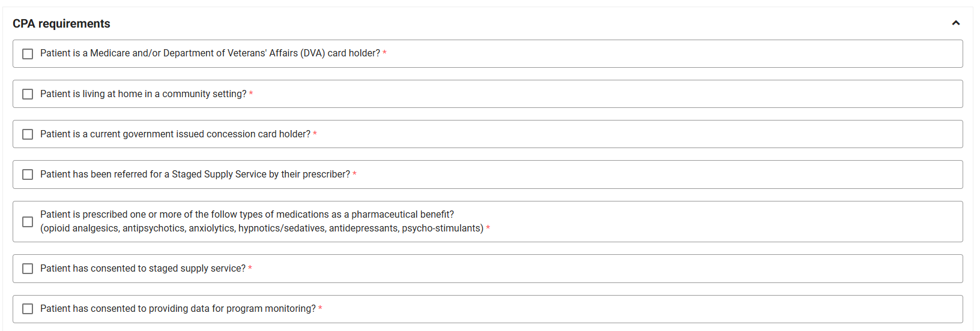The height and width of the screenshot is (331, 980).
Task: Click the red asterisk after the program monitoring question
Action: coord(320,309)
